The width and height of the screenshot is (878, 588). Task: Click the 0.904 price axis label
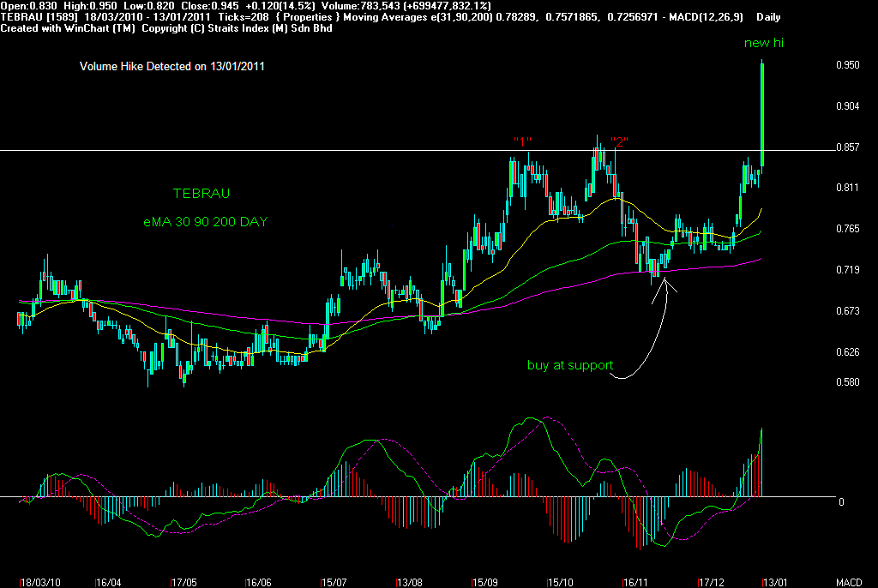[848, 106]
